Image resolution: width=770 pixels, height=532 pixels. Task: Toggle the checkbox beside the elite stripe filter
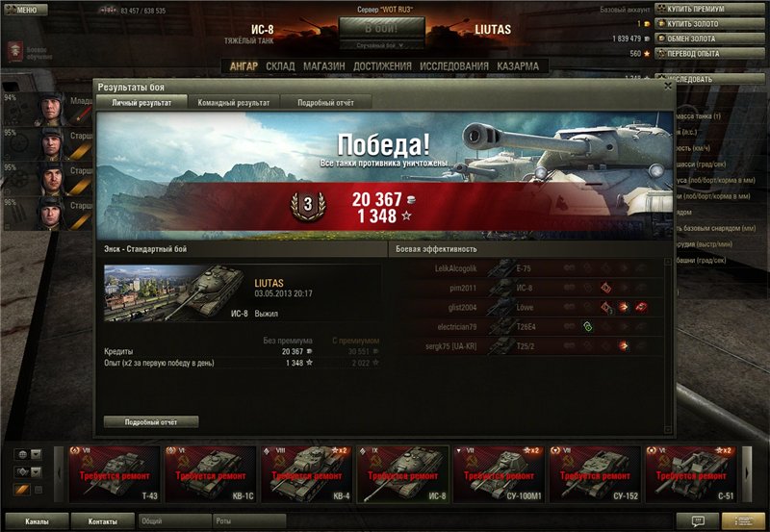click(x=38, y=490)
